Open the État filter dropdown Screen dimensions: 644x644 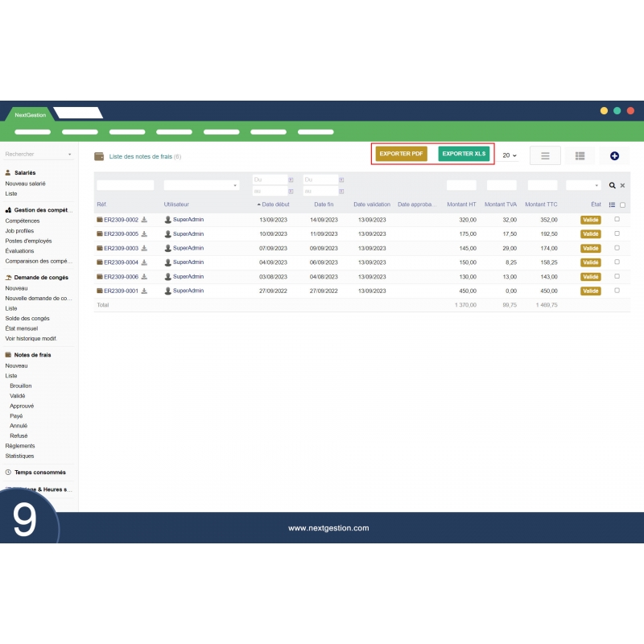tap(582, 185)
